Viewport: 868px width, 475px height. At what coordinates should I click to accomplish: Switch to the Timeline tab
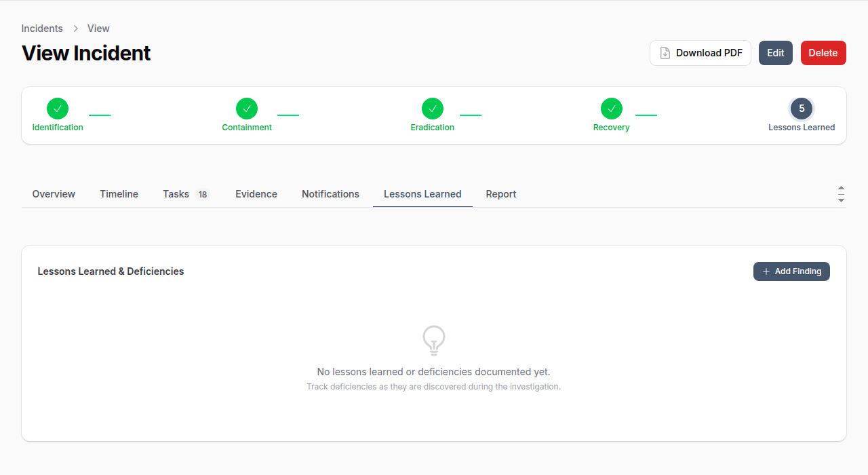coord(119,194)
